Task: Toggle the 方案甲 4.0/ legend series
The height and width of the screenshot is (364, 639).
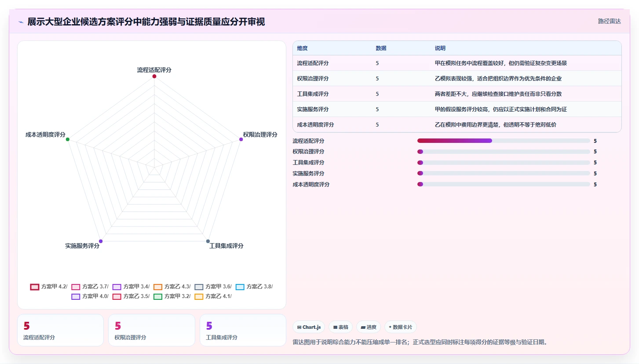Action: (90, 296)
